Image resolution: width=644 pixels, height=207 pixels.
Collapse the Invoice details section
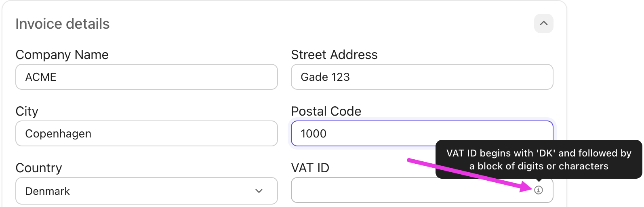tap(543, 23)
